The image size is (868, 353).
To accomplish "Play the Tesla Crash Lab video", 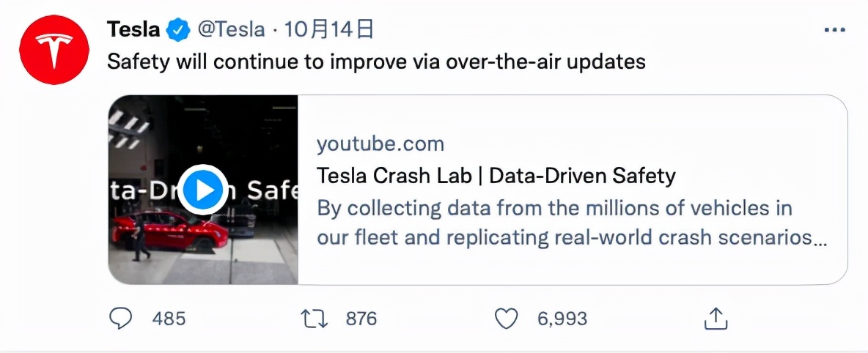I will coord(202,190).
